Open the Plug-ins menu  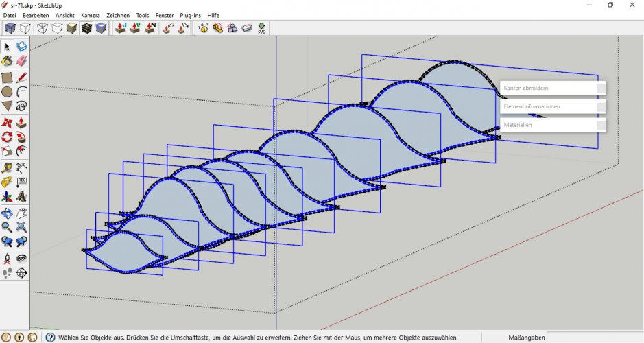coord(190,15)
